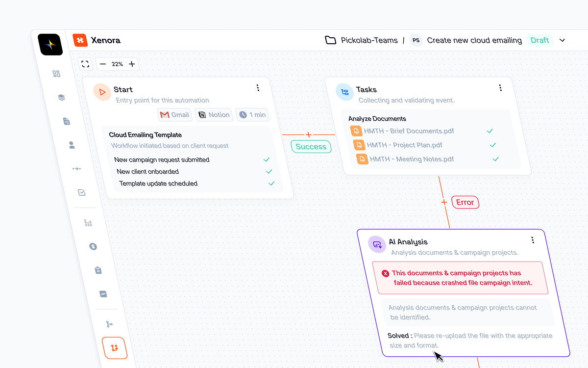Click the 1 min timer chip
The image size is (588, 368).
pos(252,115)
